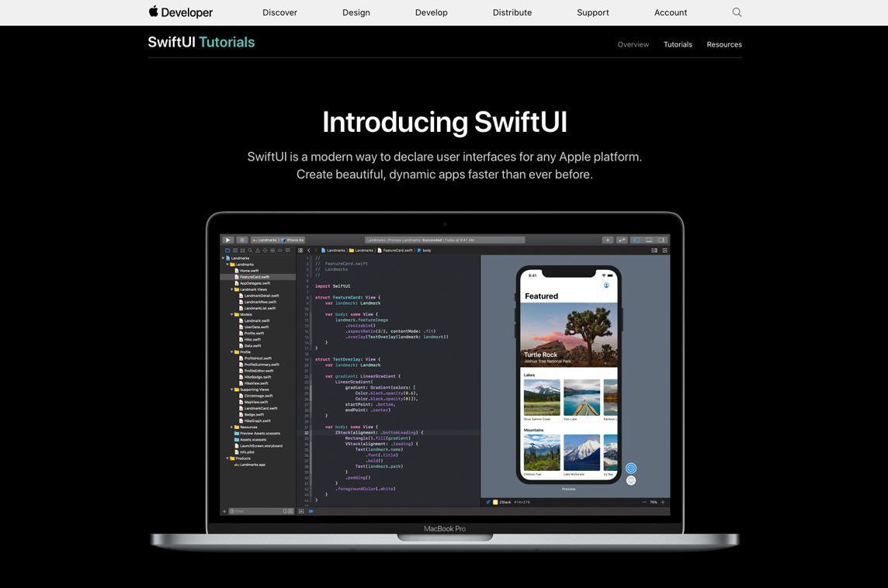Open the Distribute menu
This screenshot has height=588, width=888.
pyautogui.click(x=512, y=12)
